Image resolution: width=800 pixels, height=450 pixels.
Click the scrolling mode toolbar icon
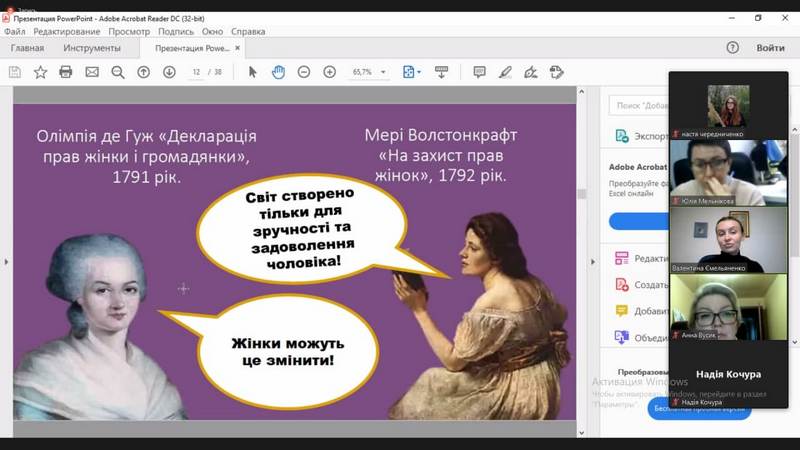pyautogui.click(x=441, y=72)
